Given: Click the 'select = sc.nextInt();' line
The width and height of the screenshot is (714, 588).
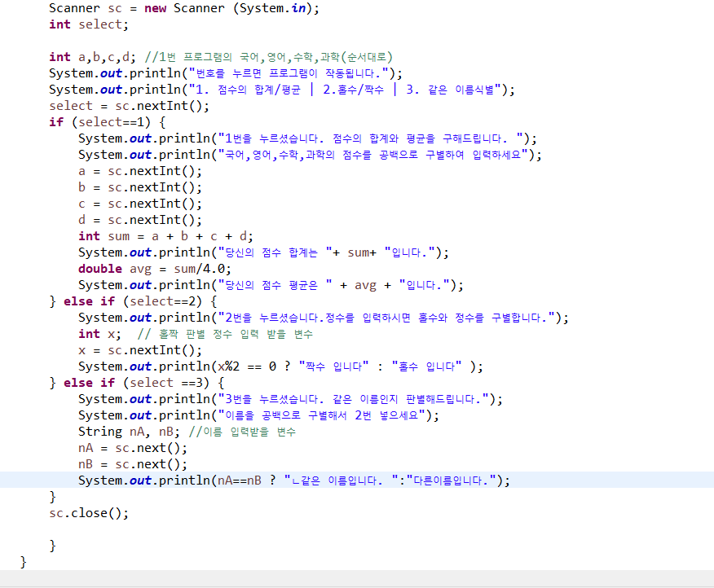Looking at the screenshot, I should pyautogui.click(x=130, y=106).
